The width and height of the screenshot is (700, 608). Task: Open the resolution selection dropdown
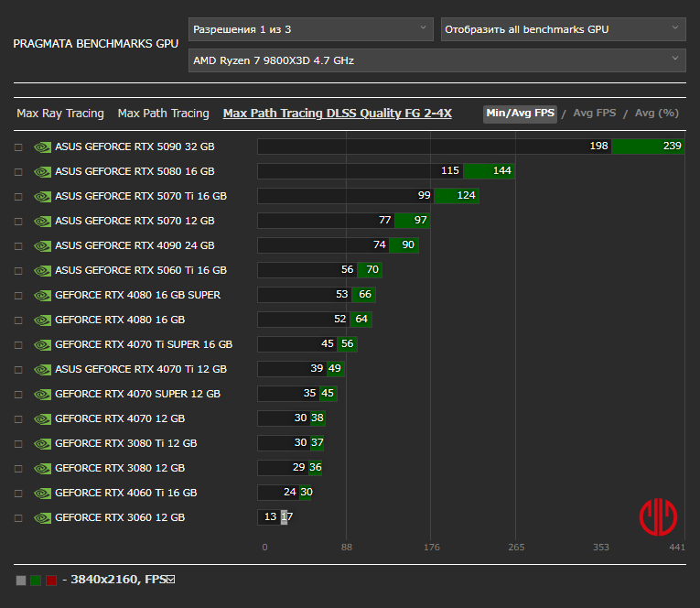[310, 29]
